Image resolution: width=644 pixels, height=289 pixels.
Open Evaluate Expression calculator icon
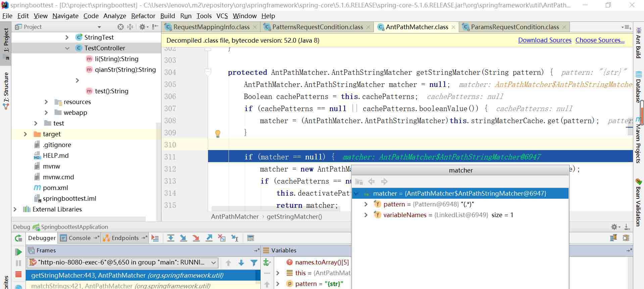[x=250, y=238]
